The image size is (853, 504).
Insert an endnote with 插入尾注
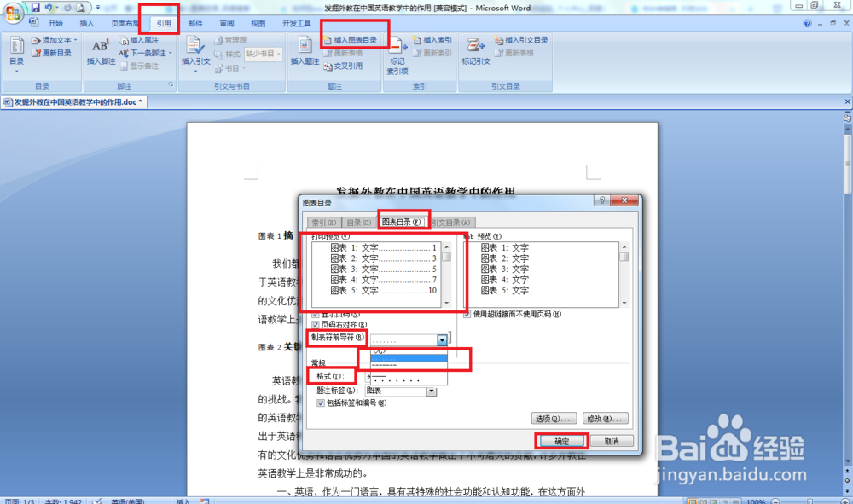click(x=139, y=40)
